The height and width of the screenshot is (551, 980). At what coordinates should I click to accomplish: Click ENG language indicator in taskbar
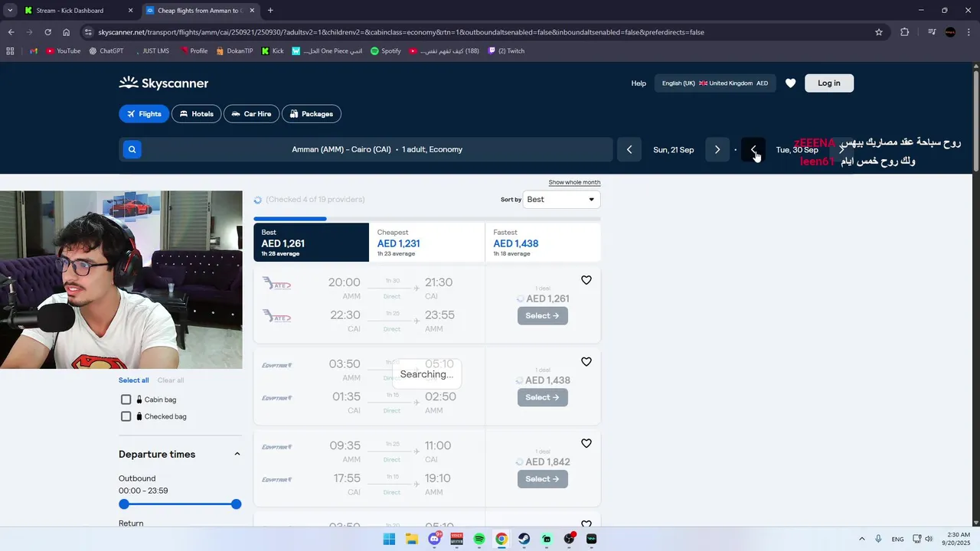point(897,540)
